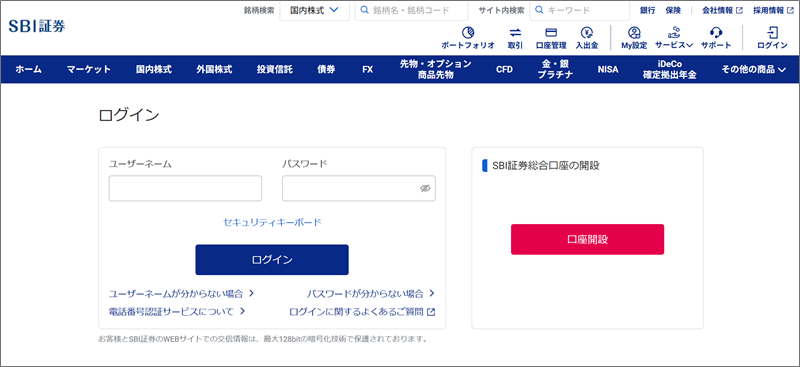Image resolution: width=800 pixels, height=367 pixels.
Task: Click the red 口座開設 button
Action: [x=587, y=239]
